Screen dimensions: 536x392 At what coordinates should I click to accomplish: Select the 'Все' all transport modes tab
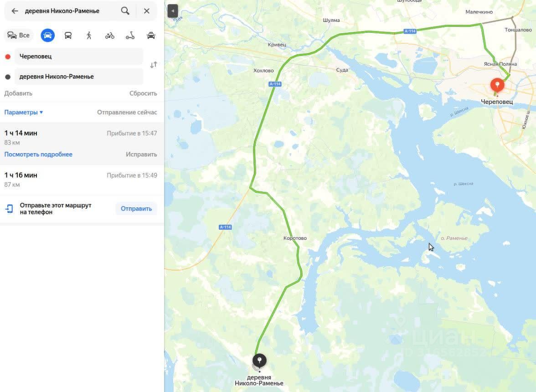click(x=19, y=35)
